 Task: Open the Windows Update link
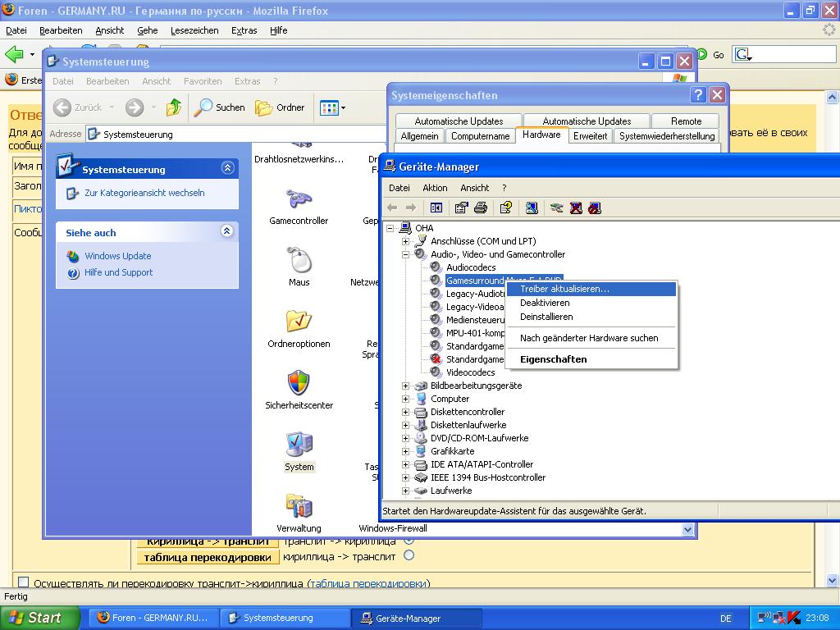point(118,256)
